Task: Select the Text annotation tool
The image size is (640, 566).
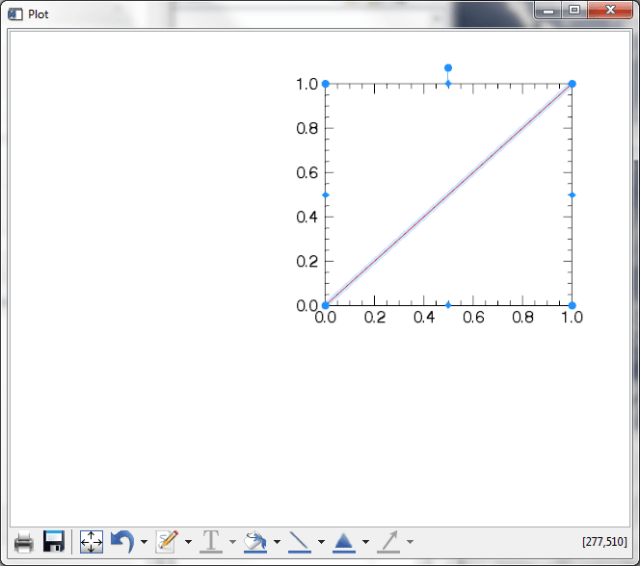Action: 211,542
